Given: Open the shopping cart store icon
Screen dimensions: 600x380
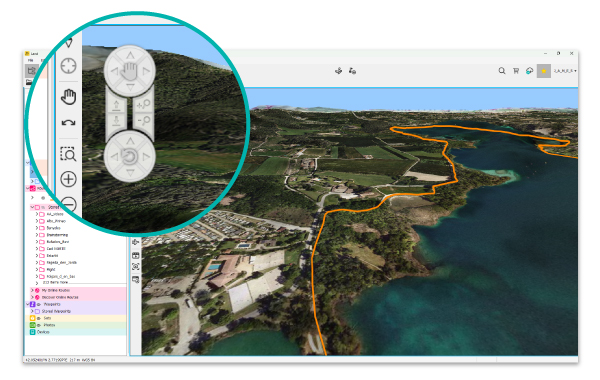Looking at the screenshot, I should pos(516,71).
